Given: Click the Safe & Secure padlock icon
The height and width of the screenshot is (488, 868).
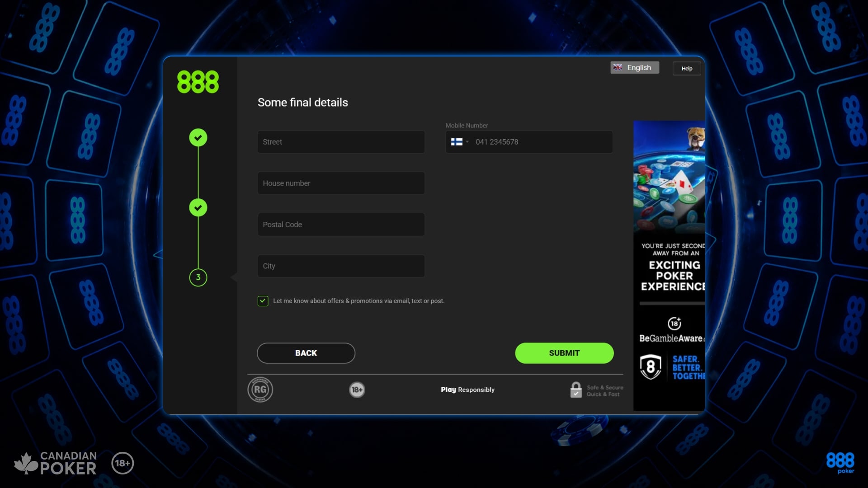Looking at the screenshot, I should click(576, 390).
